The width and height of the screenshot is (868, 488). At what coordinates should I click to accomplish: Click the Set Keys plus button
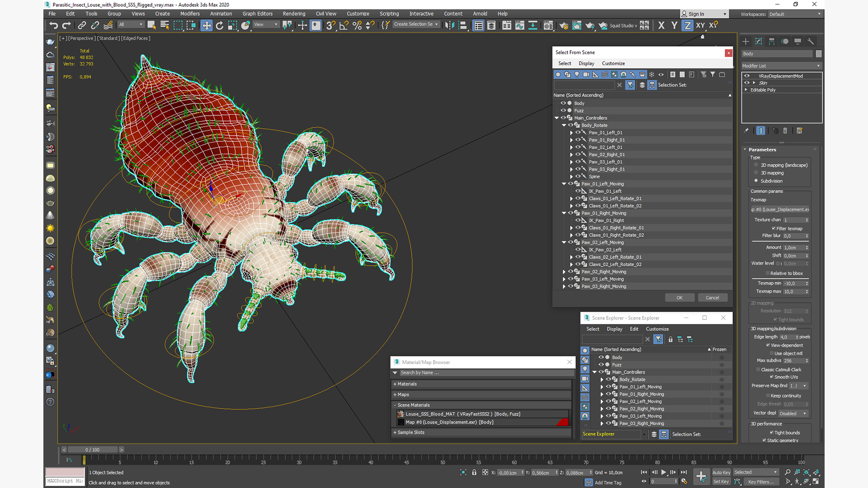pyautogui.click(x=701, y=476)
